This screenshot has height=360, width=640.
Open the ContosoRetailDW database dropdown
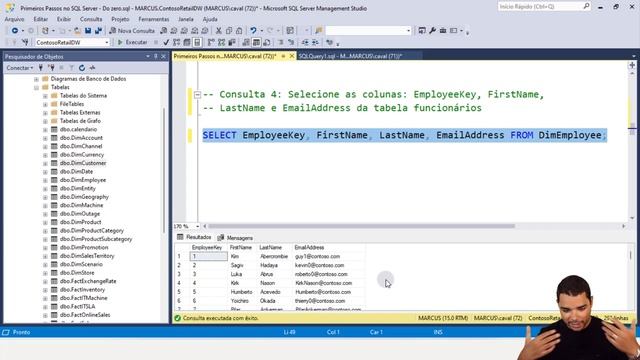click(107, 42)
